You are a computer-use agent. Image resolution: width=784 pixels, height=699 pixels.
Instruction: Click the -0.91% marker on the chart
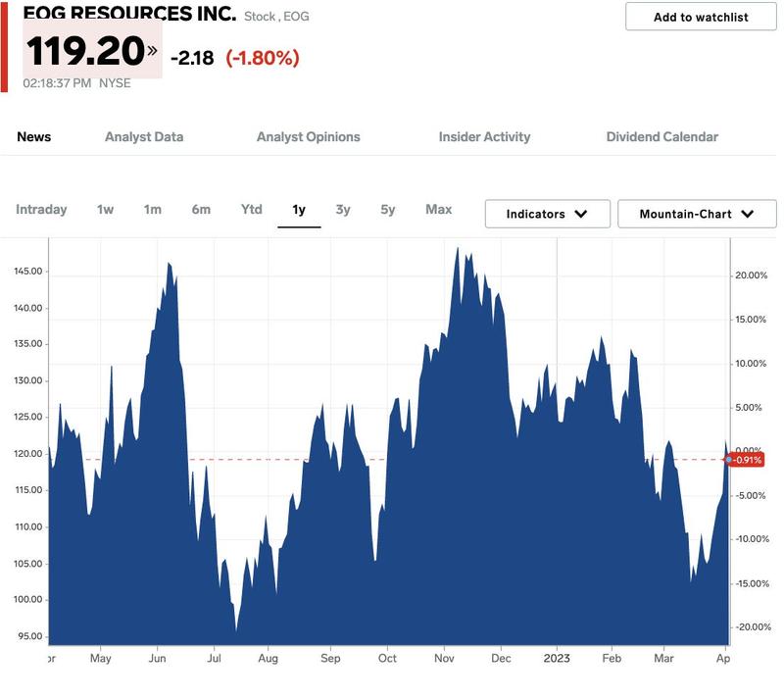click(x=745, y=460)
